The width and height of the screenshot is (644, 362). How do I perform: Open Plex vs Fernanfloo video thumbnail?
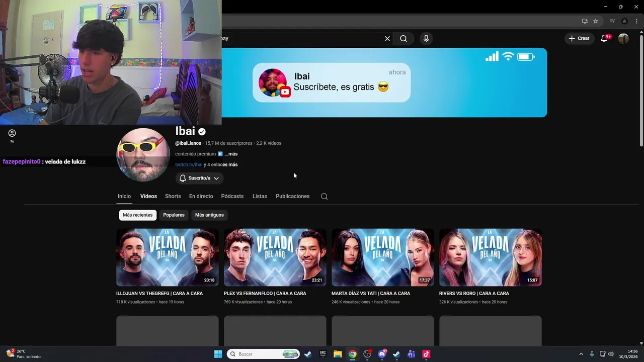[275, 257]
